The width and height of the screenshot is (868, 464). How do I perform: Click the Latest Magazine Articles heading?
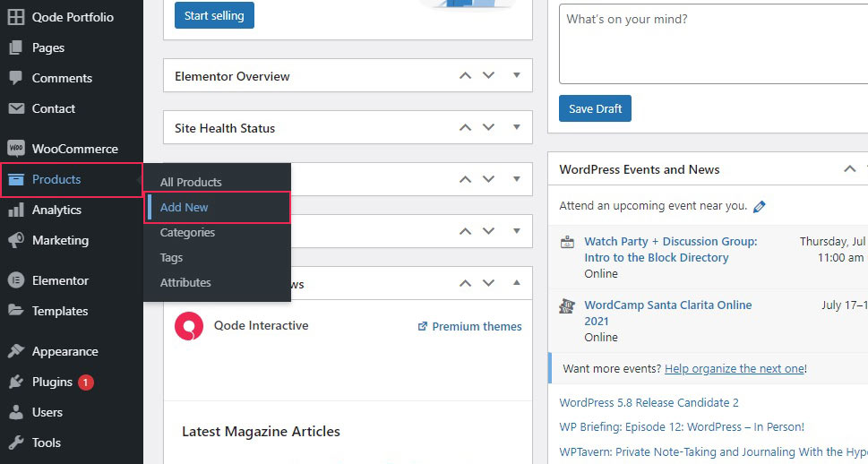pos(261,432)
